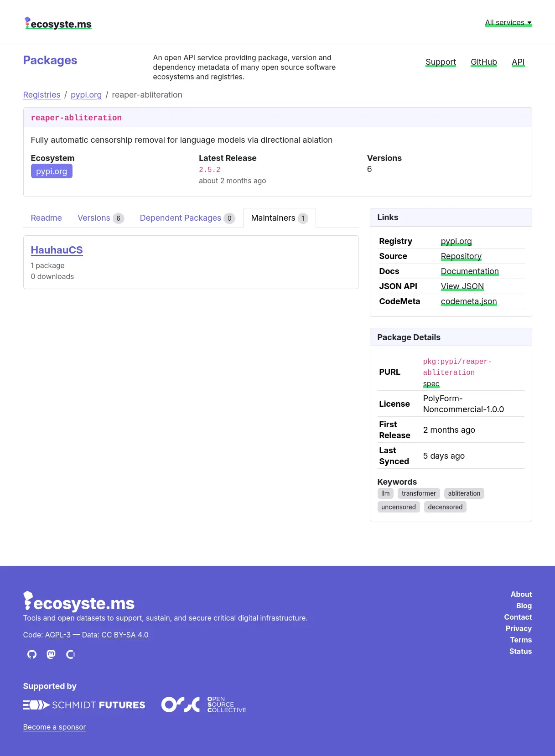Open Mastodon icon in footer

pyautogui.click(x=51, y=654)
